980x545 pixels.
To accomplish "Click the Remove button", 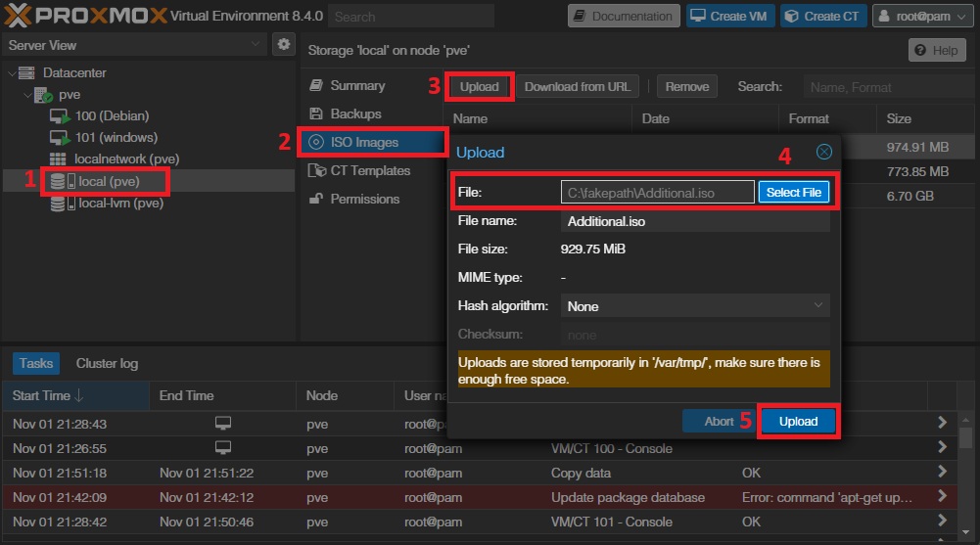I will pos(687,87).
